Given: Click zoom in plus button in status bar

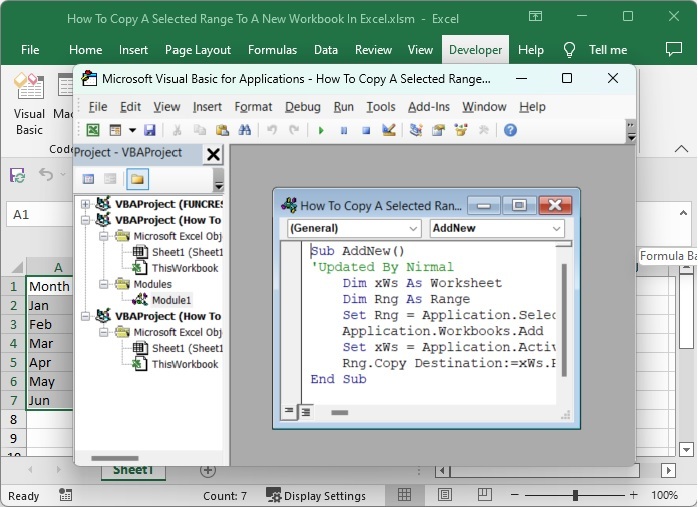Looking at the screenshot, I should point(633,495).
